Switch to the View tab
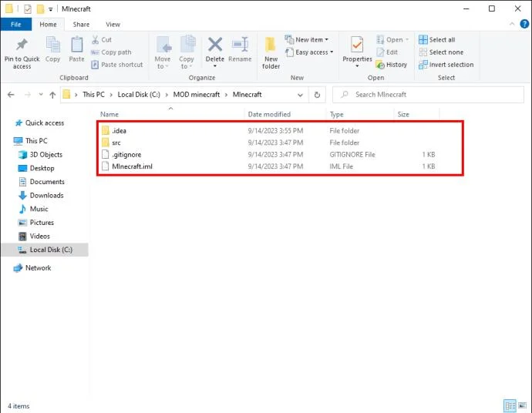This screenshot has width=532, height=413. (x=113, y=25)
